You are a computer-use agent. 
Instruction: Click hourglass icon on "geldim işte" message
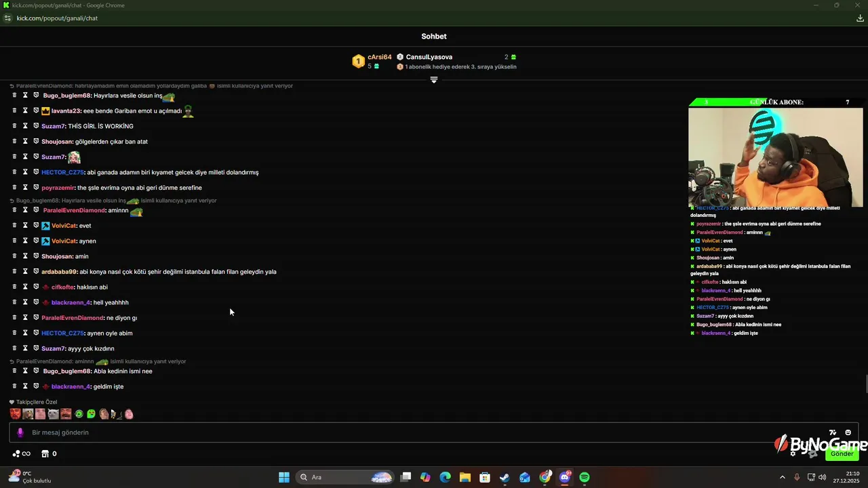(25, 386)
